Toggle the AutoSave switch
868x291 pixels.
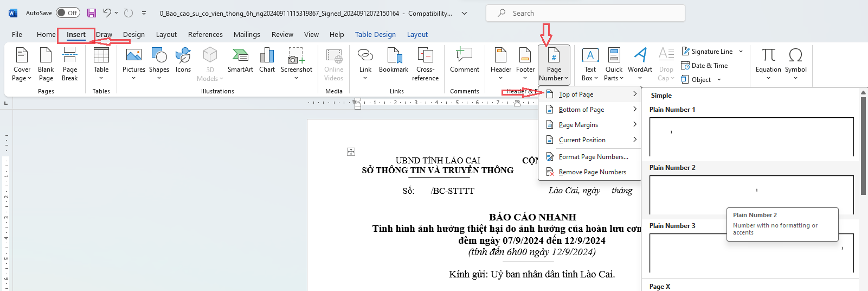68,13
